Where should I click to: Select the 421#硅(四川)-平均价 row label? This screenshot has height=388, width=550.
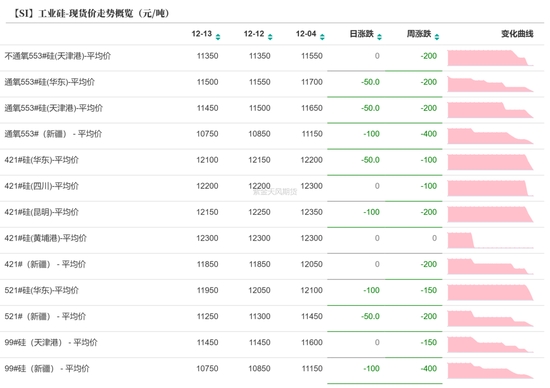[x=41, y=186]
